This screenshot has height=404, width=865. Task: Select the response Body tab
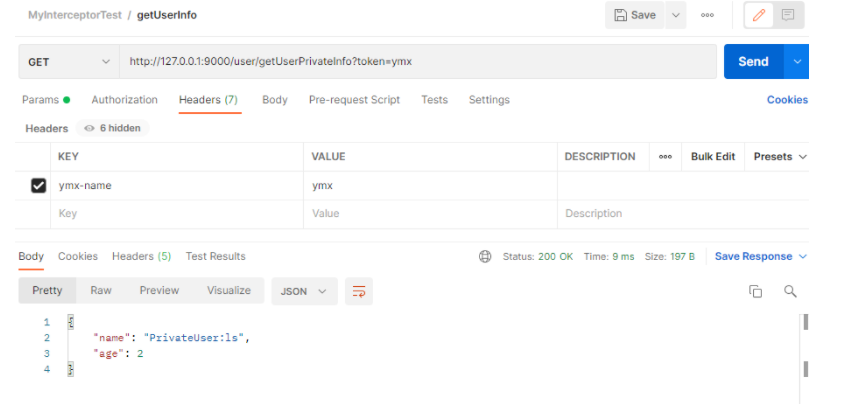pos(31,256)
